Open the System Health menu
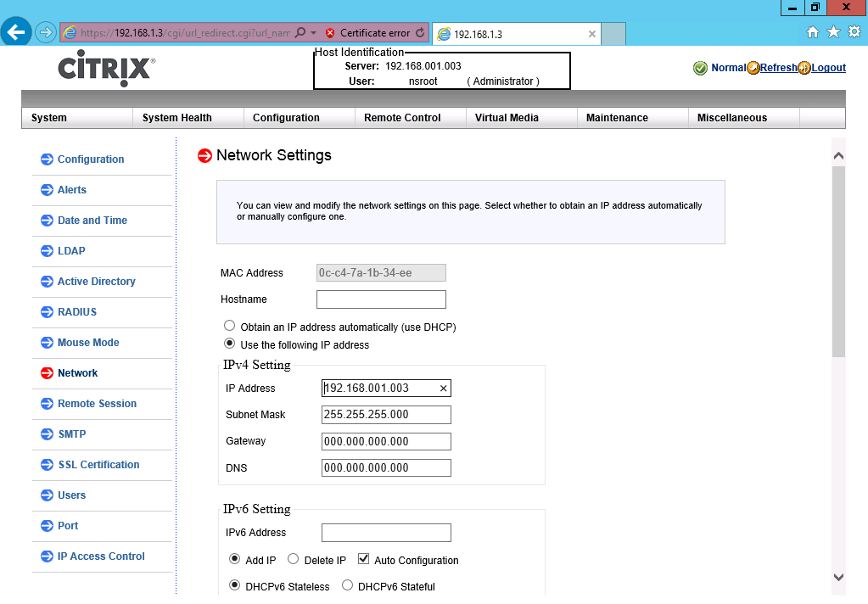Viewport: 868px width, 604px height. [x=188, y=118]
